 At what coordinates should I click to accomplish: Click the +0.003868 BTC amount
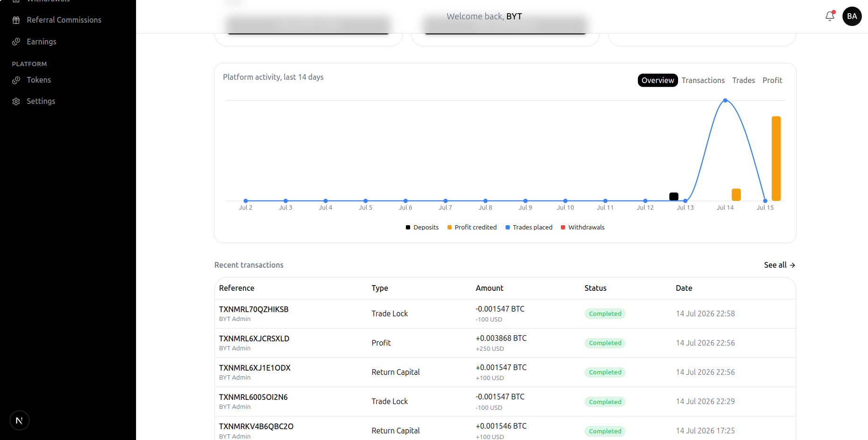[x=501, y=338]
